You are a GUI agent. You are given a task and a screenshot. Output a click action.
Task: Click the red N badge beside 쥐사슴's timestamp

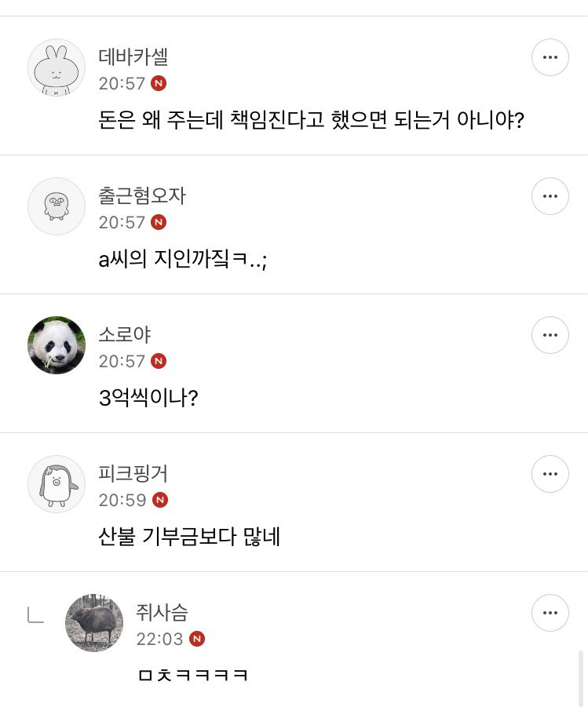[x=197, y=639]
